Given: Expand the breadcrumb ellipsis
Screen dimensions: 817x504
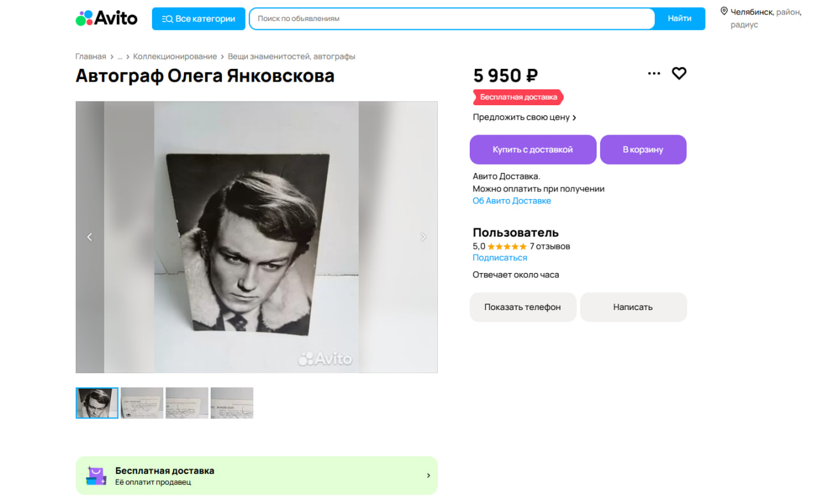Looking at the screenshot, I should point(119,57).
